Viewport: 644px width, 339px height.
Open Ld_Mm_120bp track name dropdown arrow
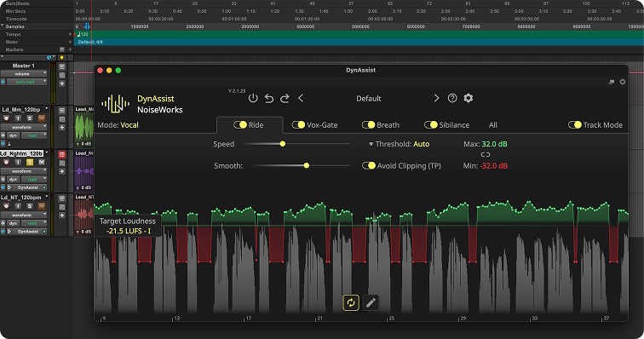[46, 108]
